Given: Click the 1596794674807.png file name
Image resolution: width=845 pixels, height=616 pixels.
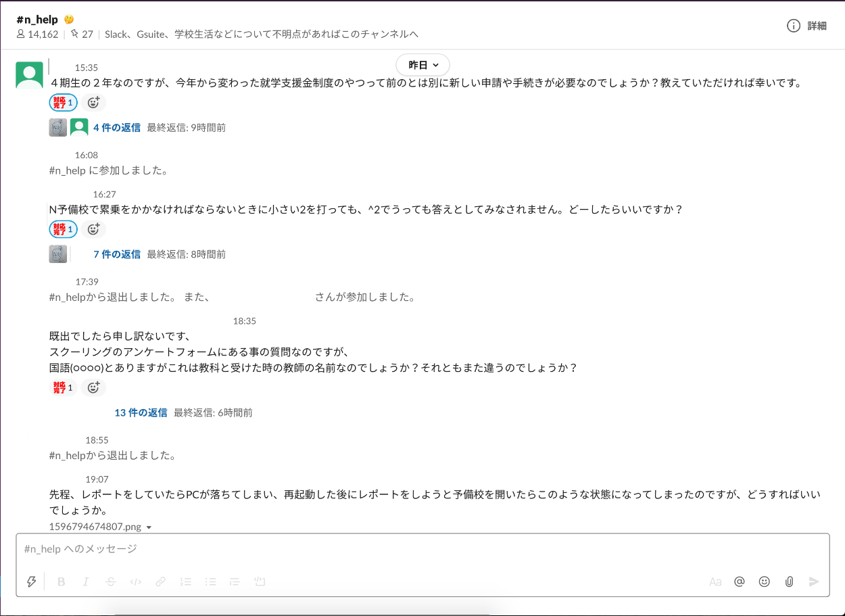Looking at the screenshot, I should coord(95,527).
